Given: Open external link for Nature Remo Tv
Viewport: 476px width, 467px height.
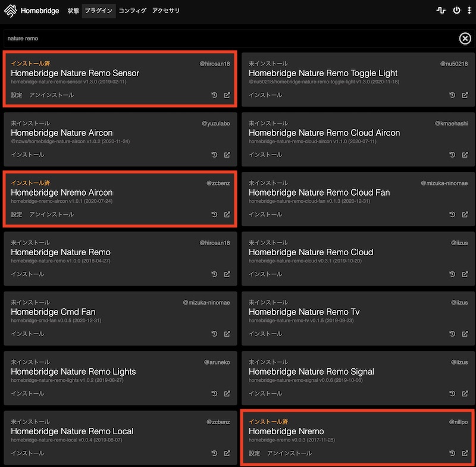Looking at the screenshot, I should [465, 334].
